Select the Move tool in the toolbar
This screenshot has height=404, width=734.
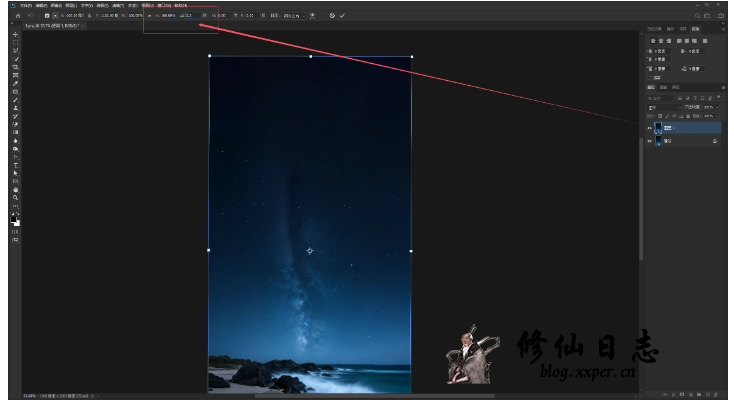pos(15,35)
